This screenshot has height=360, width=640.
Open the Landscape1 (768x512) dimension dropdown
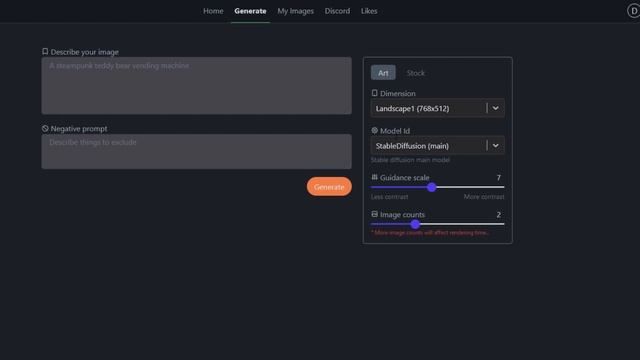pos(438,108)
